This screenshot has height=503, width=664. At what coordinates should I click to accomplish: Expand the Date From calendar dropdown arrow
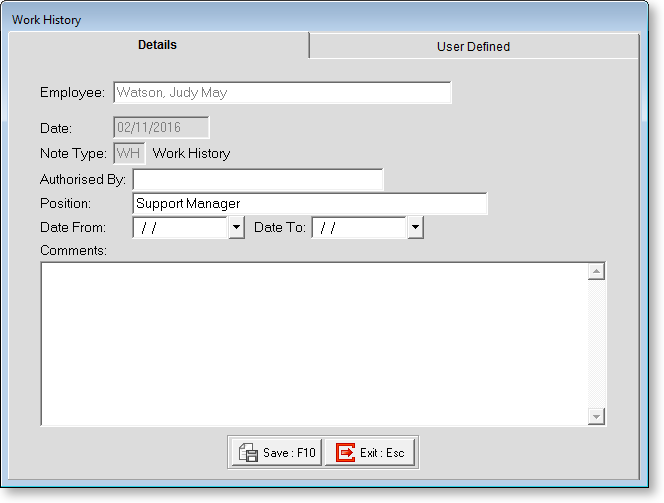pyautogui.click(x=237, y=228)
